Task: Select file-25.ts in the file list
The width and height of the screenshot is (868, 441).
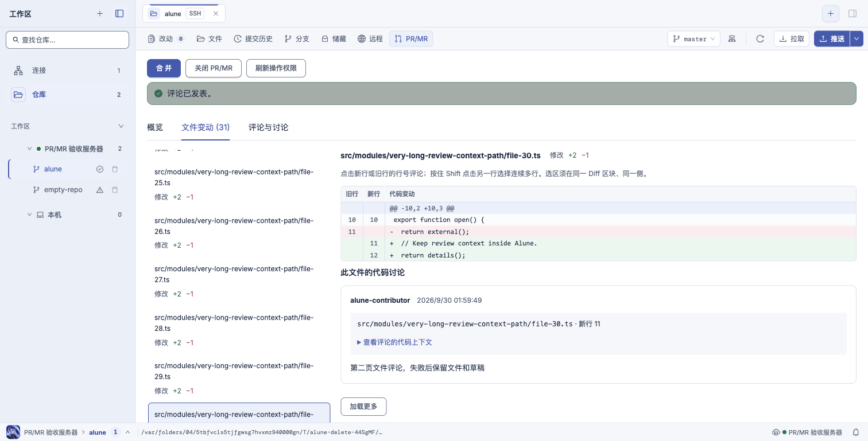Action: tap(239, 184)
